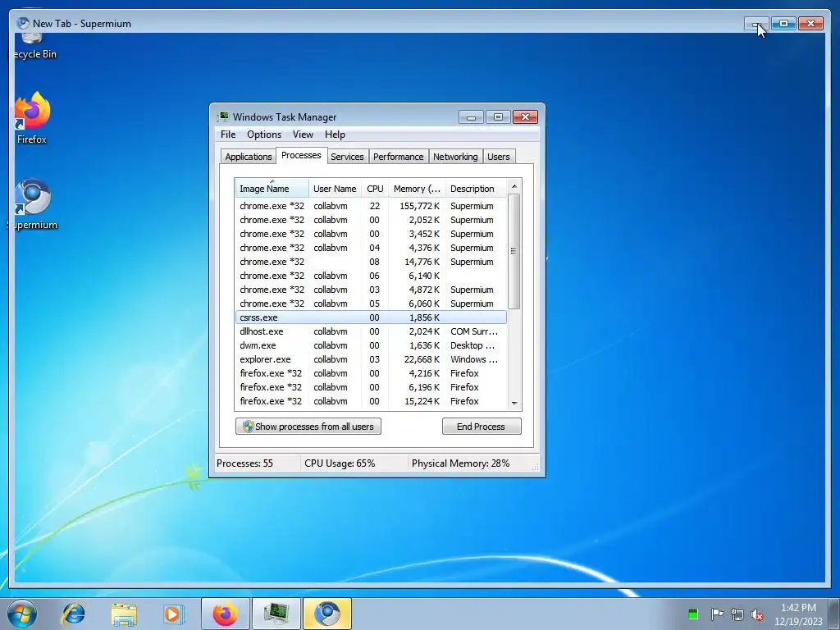840x630 pixels.
Task: Switch to the Users tab
Action: [x=498, y=157]
